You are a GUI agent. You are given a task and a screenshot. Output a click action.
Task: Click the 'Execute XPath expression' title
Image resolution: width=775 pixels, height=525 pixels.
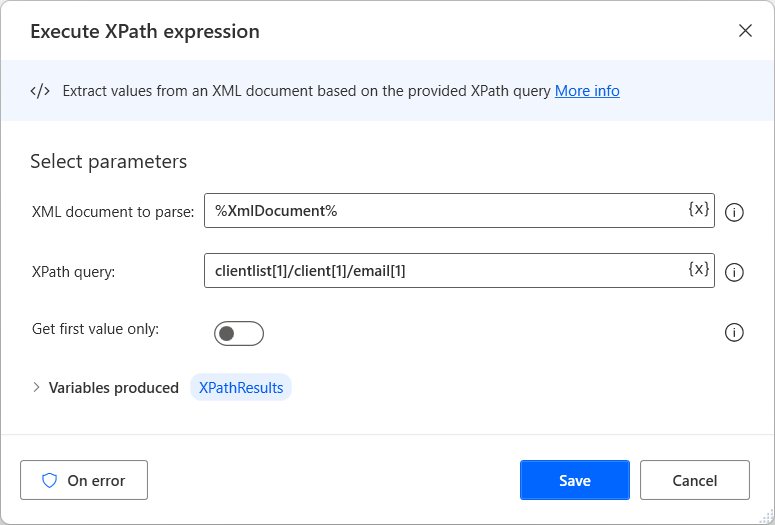coord(145,31)
